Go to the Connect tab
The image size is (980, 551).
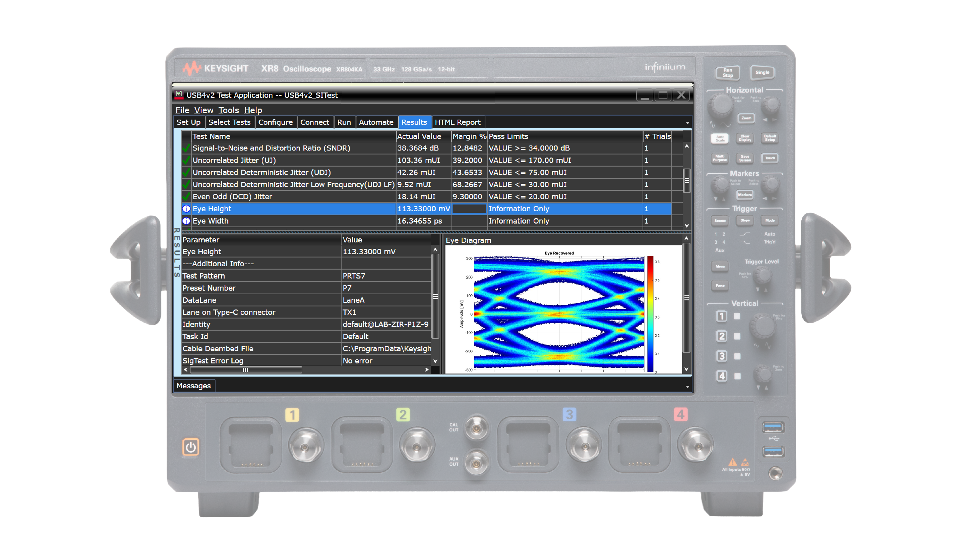(315, 122)
